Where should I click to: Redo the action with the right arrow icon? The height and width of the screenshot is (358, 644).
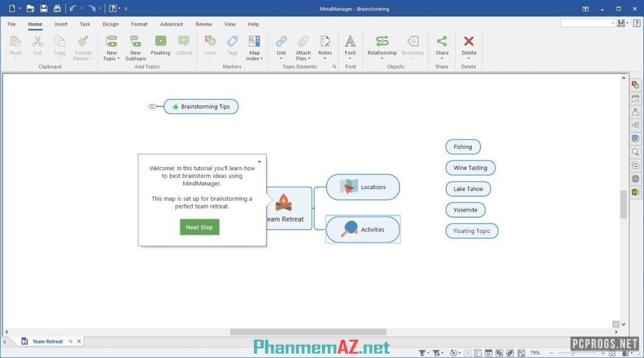click(92, 9)
